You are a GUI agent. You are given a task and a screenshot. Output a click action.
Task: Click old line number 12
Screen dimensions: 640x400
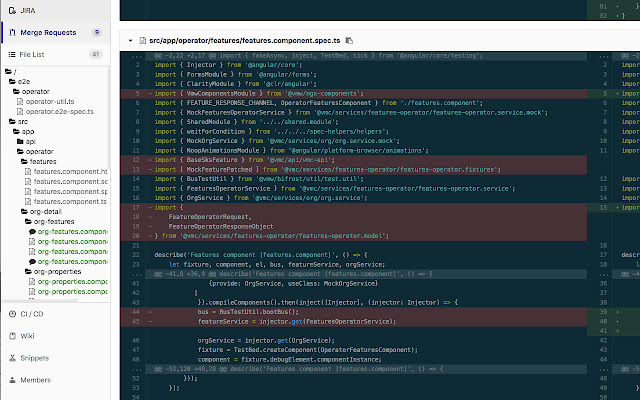[x=136, y=160]
